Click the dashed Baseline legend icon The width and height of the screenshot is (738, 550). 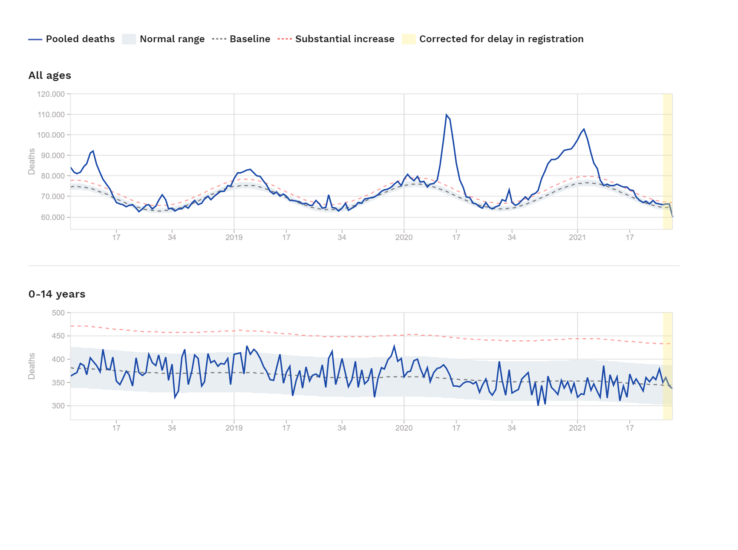pyautogui.click(x=219, y=39)
